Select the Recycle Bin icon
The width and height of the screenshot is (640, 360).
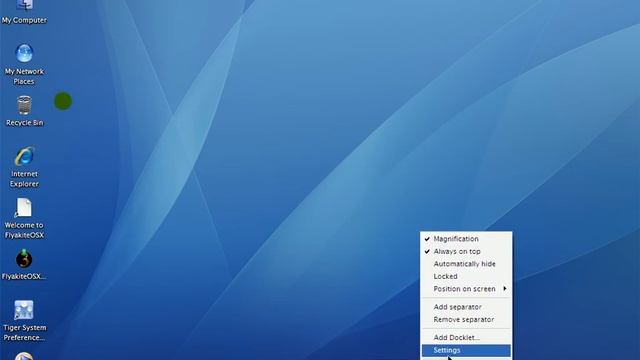24,105
